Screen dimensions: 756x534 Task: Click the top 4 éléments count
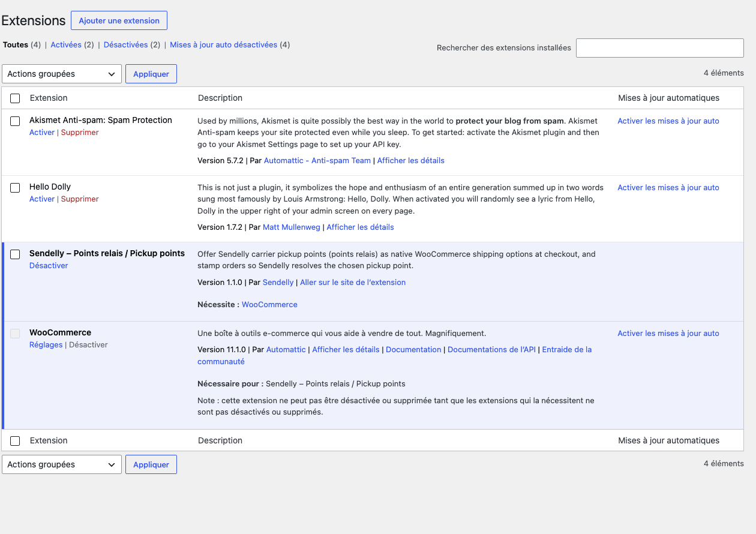(x=724, y=73)
